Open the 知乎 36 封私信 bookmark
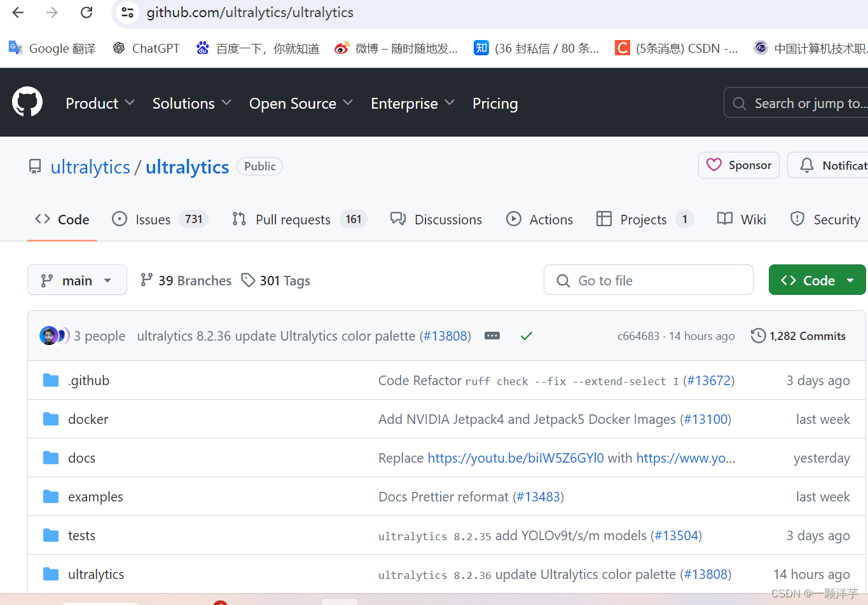Screen dimensions: 868x605 coord(536,48)
